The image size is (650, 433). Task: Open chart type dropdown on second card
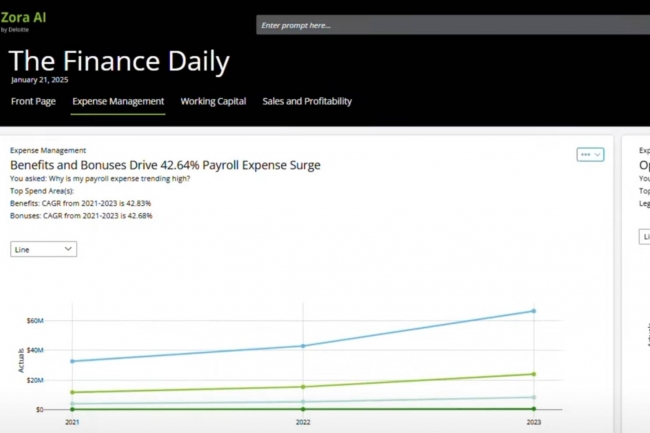click(645, 237)
